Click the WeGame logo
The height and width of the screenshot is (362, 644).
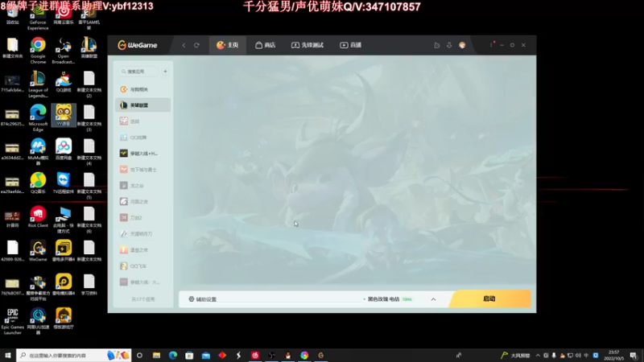(x=138, y=45)
